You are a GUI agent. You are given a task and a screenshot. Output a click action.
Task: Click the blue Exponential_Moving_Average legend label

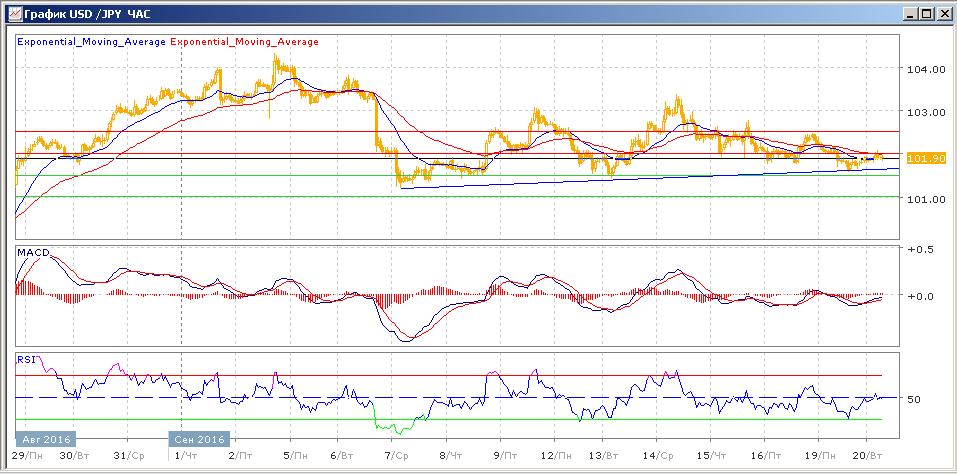pyautogui.click(x=92, y=42)
